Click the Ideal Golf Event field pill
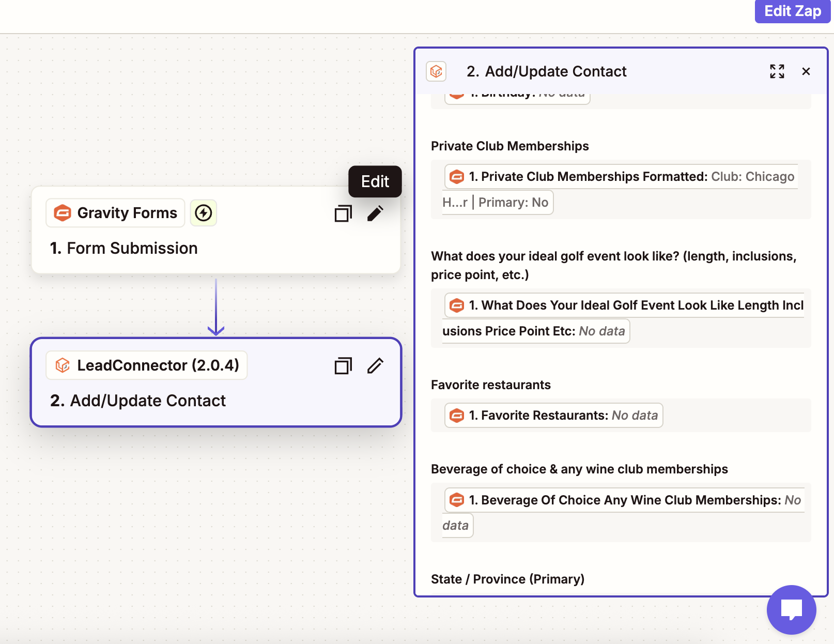 click(x=623, y=318)
